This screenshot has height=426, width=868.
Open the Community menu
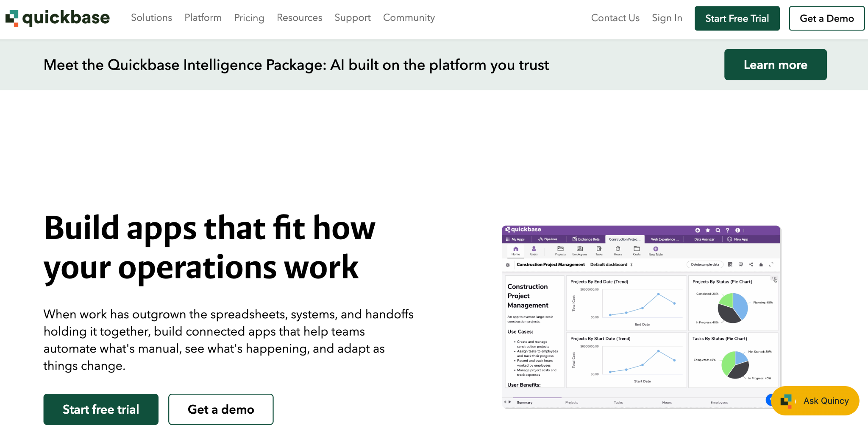pyautogui.click(x=409, y=18)
